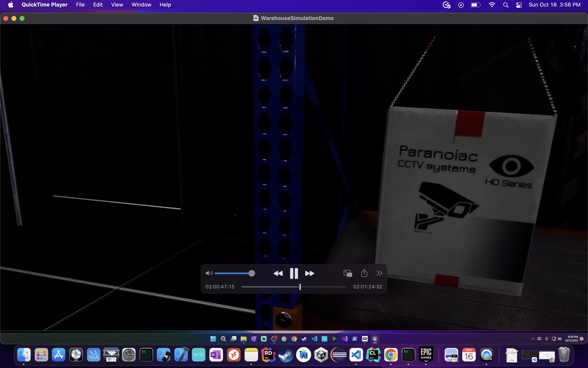588x368 pixels.
Task: Open the Trash from the Dock
Action: 564,355
